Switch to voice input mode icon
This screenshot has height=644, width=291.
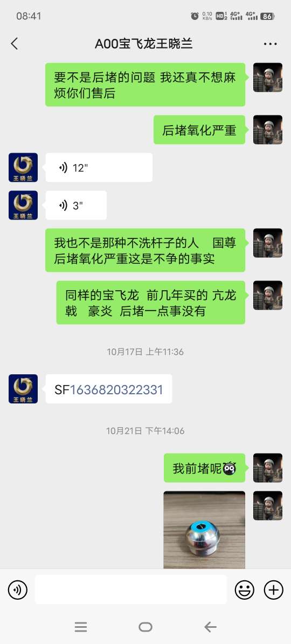tap(18, 590)
